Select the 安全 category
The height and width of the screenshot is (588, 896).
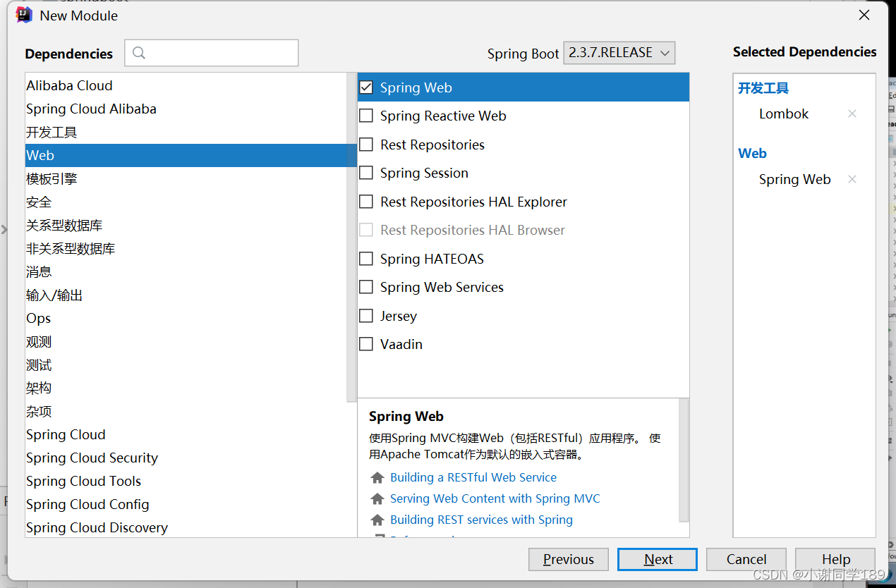[x=186, y=202]
